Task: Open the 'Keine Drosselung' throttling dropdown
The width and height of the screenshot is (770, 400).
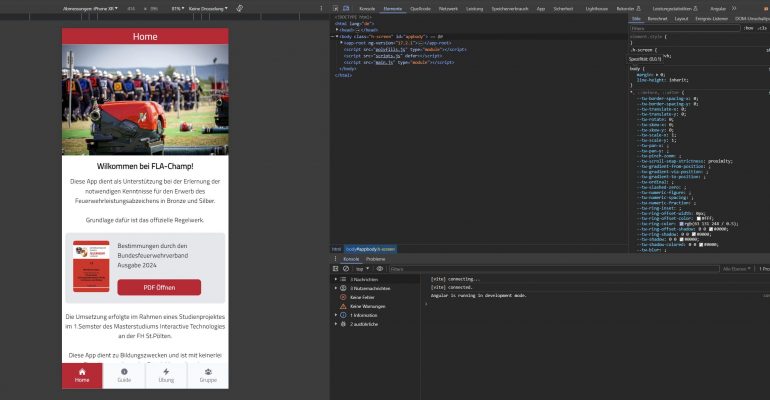Action: (208, 8)
